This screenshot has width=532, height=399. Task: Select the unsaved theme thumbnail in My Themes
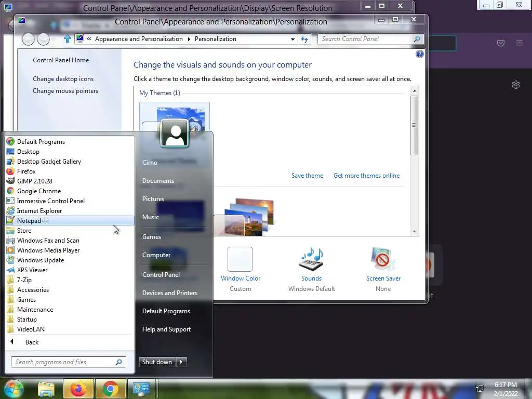(175, 117)
